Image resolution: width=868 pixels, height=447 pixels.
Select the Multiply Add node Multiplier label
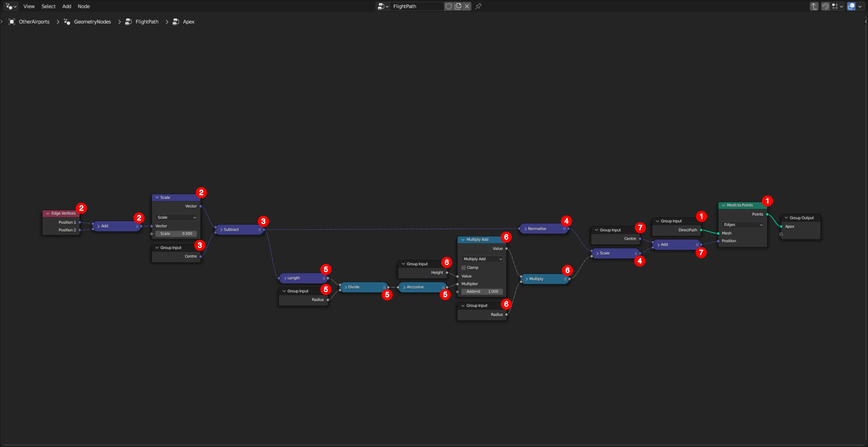click(470, 284)
